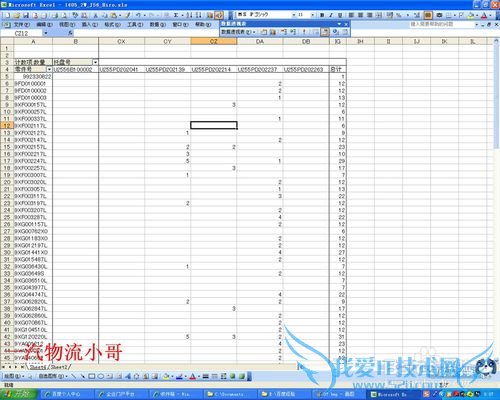Click the Line Color brush in drawing toolbar
The height and width of the screenshot is (400, 500).
179,376
